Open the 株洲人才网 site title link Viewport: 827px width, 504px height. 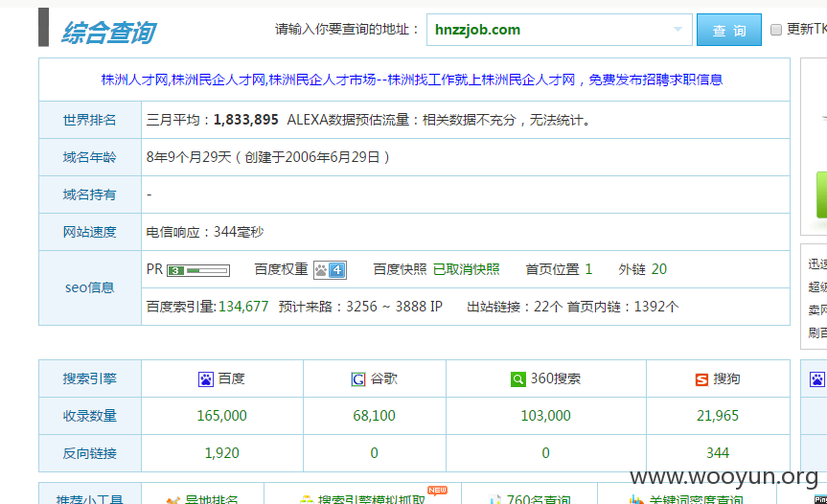[x=411, y=80]
